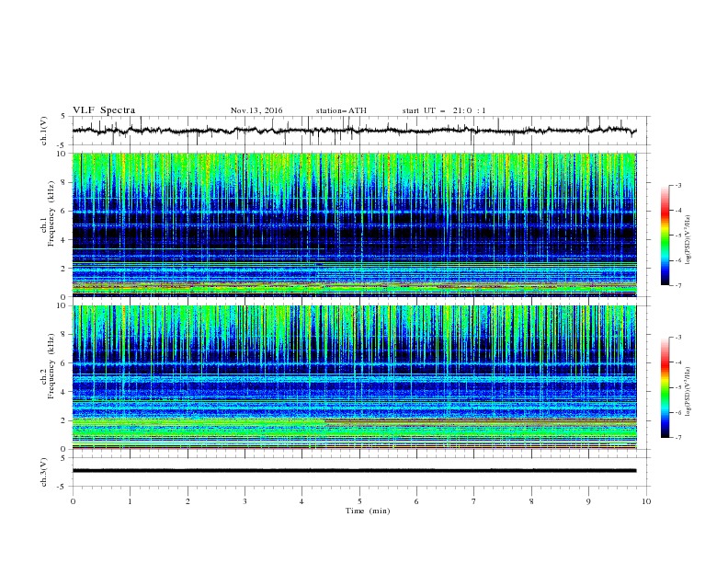The image size is (728, 563).
Task: Click the 'start UT = 21:0 :1' text
Action: (444, 110)
